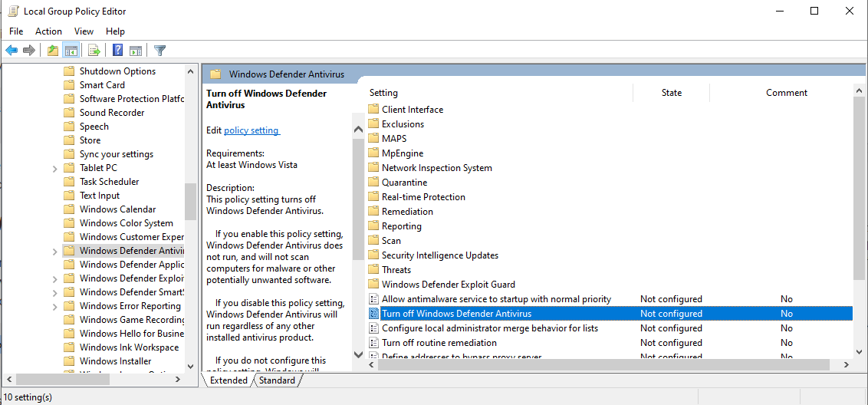Expand the Windows Error Reporting tree node
The image size is (868, 405).
(54, 306)
